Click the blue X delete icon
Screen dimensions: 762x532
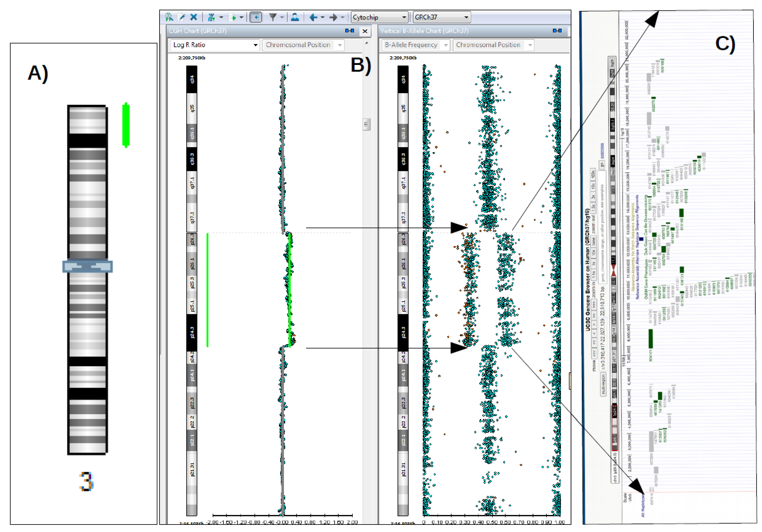click(194, 17)
